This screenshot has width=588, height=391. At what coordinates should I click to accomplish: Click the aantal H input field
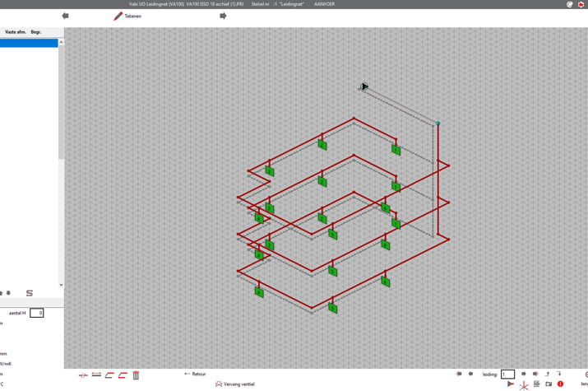click(x=36, y=313)
